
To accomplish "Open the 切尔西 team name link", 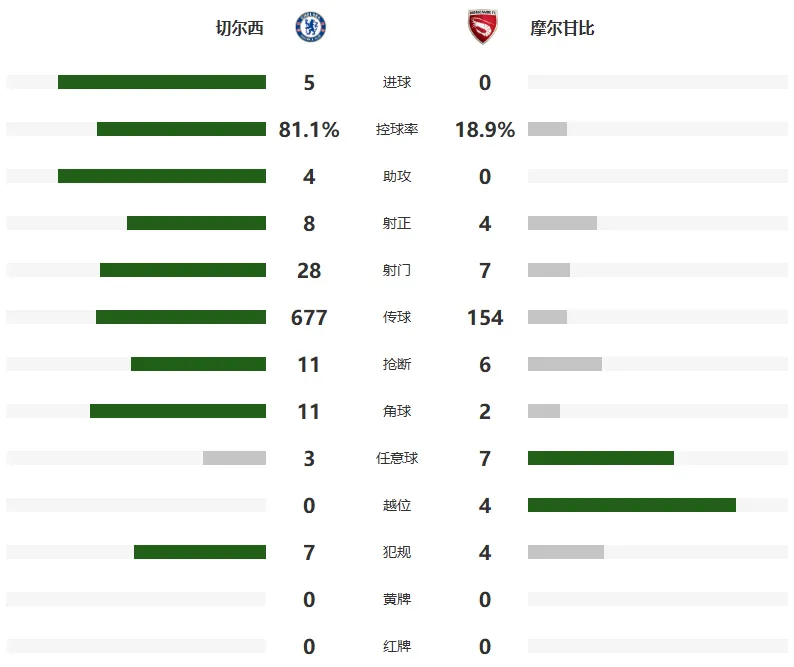I will tap(240, 28).
